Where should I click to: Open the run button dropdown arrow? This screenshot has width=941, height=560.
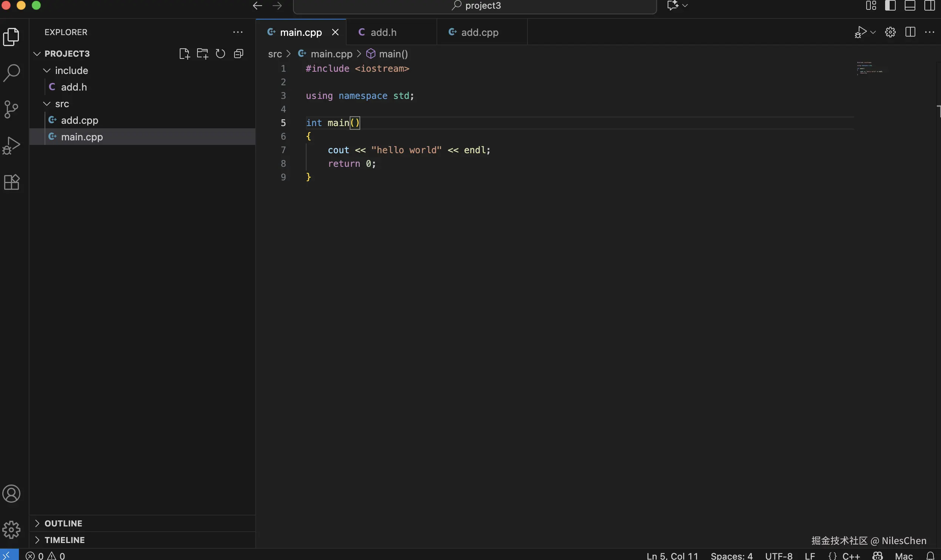pos(873,32)
